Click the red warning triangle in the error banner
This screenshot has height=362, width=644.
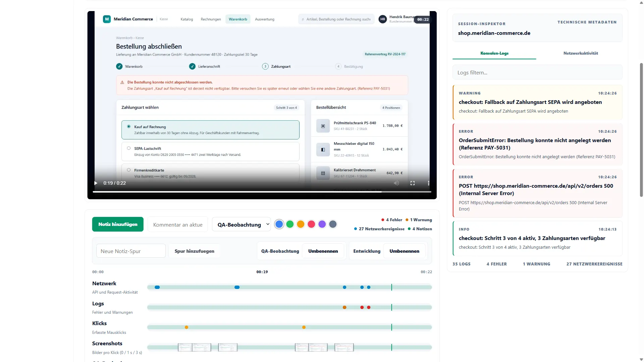tap(122, 82)
